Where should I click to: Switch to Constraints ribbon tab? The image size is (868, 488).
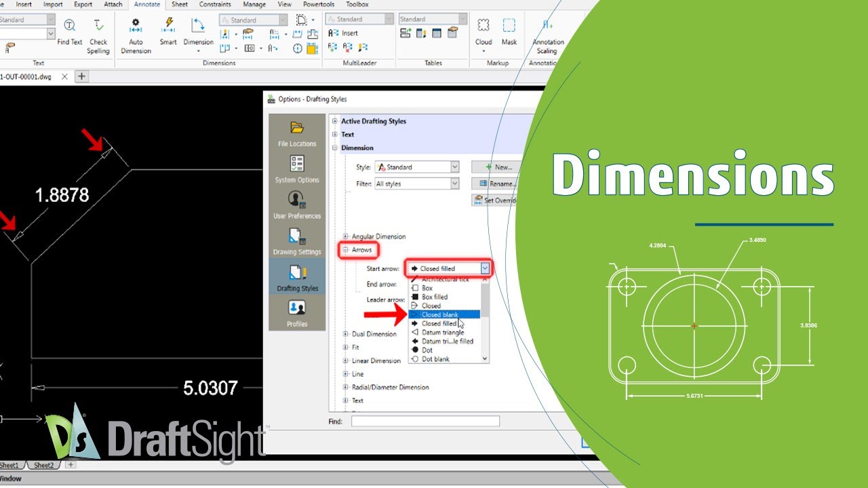coord(215,4)
